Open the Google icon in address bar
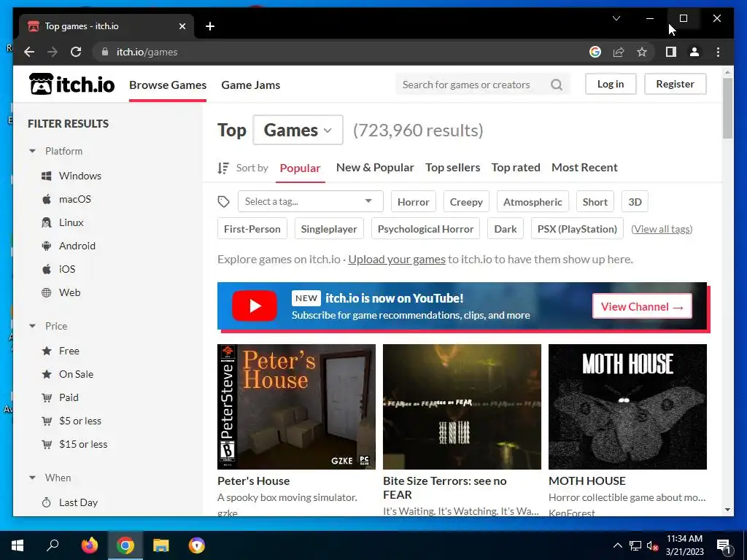This screenshot has height=560, width=747. point(595,52)
